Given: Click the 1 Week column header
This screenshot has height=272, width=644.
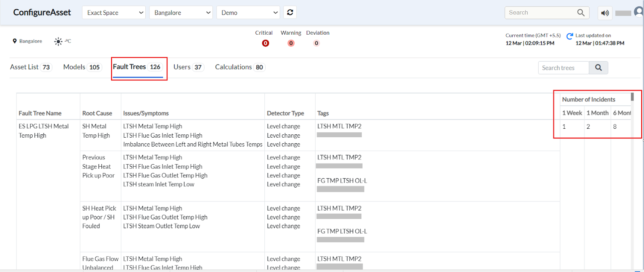Looking at the screenshot, I should [x=572, y=113].
